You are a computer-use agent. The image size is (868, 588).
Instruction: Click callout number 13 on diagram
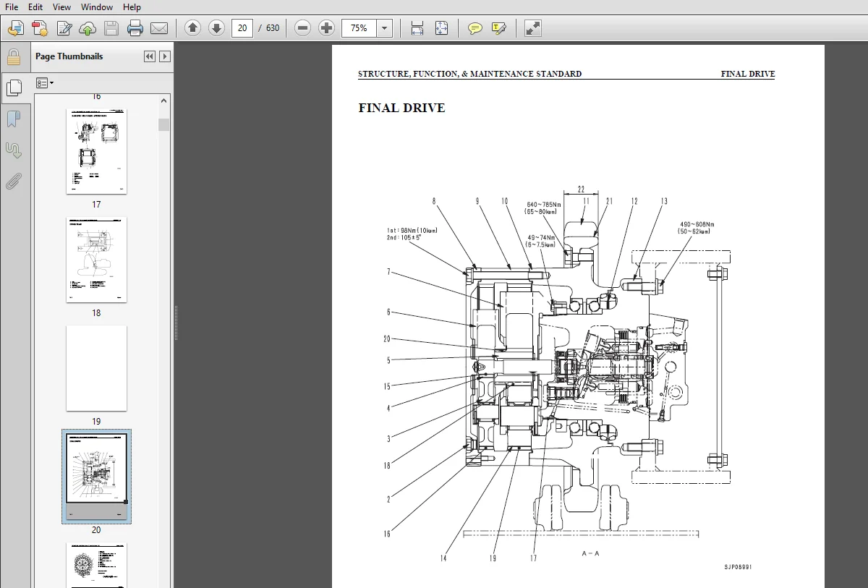pos(664,201)
